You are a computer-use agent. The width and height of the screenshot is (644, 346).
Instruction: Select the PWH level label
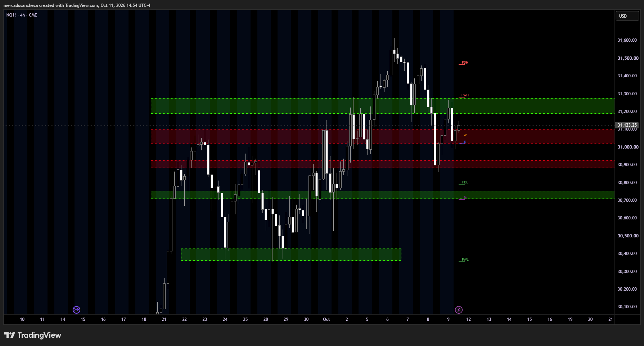coord(465,95)
